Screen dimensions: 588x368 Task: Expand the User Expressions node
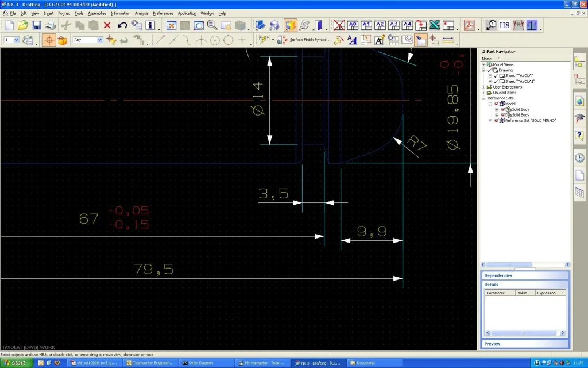coord(484,87)
